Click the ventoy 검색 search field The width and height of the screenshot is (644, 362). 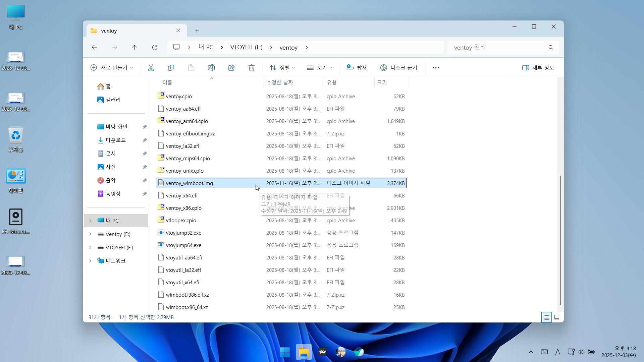click(x=498, y=47)
